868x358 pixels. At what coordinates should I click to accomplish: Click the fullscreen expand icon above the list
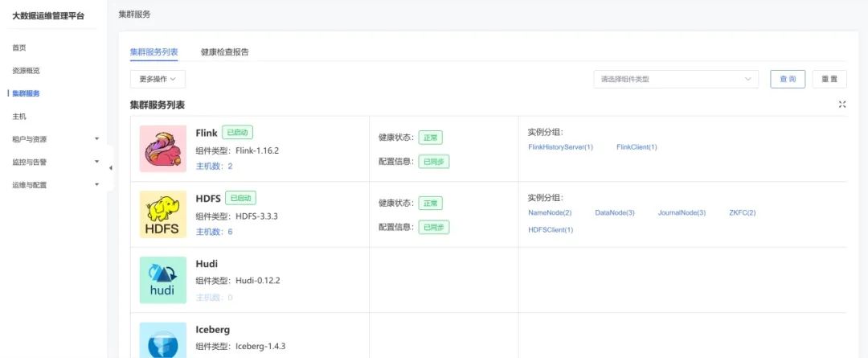point(842,105)
